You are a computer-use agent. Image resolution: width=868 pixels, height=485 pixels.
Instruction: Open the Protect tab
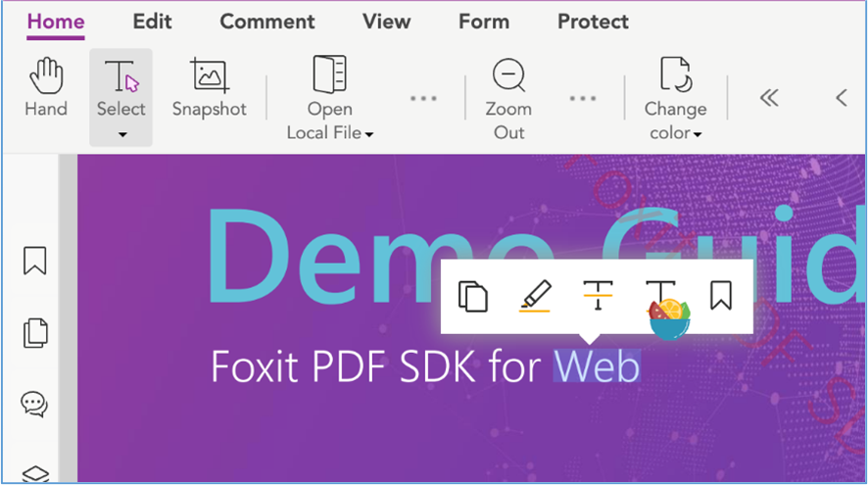(x=593, y=22)
